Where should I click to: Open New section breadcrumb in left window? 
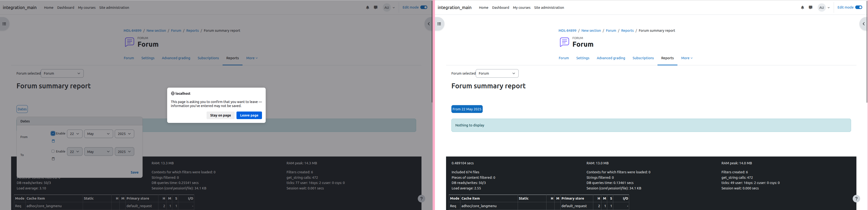tap(156, 31)
